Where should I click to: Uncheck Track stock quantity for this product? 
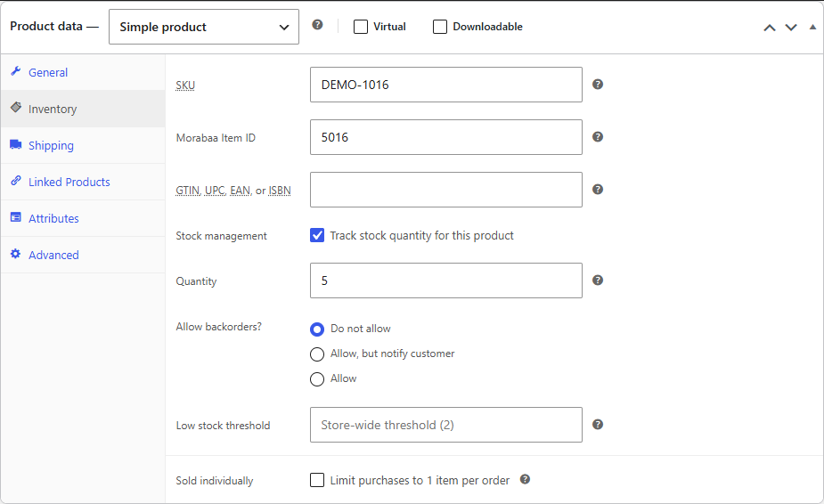point(317,235)
